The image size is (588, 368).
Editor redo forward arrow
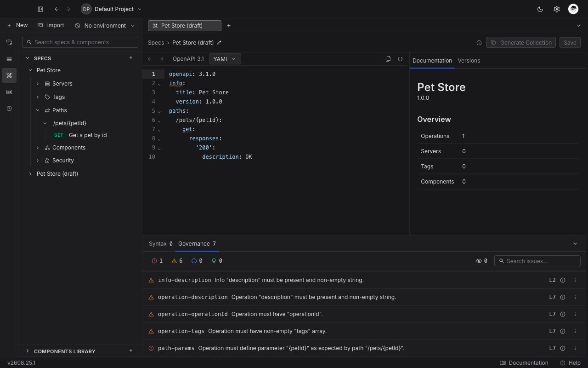pos(162,59)
